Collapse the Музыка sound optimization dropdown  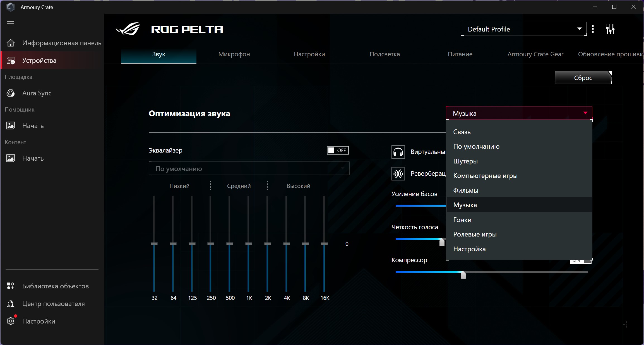(519, 113)
